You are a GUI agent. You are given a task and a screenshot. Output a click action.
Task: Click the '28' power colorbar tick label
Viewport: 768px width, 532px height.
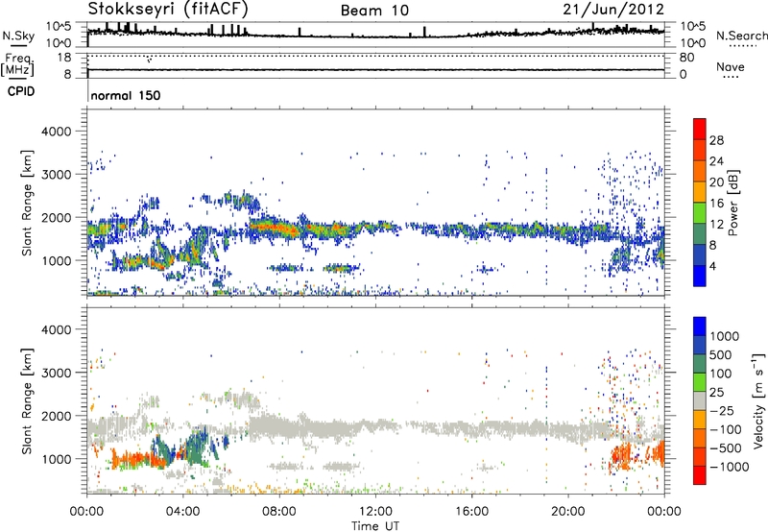pos(716,140)
